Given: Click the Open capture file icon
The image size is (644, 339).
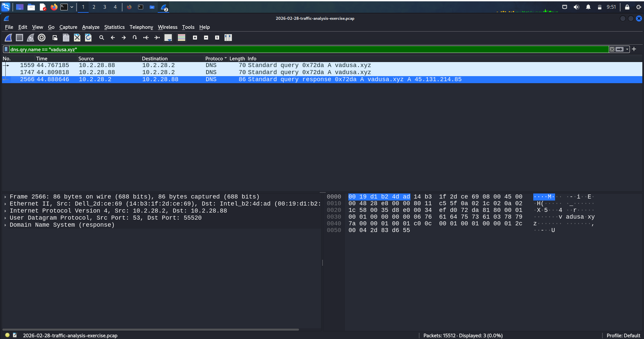Looking at the screenshot, I should click(x=55, y=38).
